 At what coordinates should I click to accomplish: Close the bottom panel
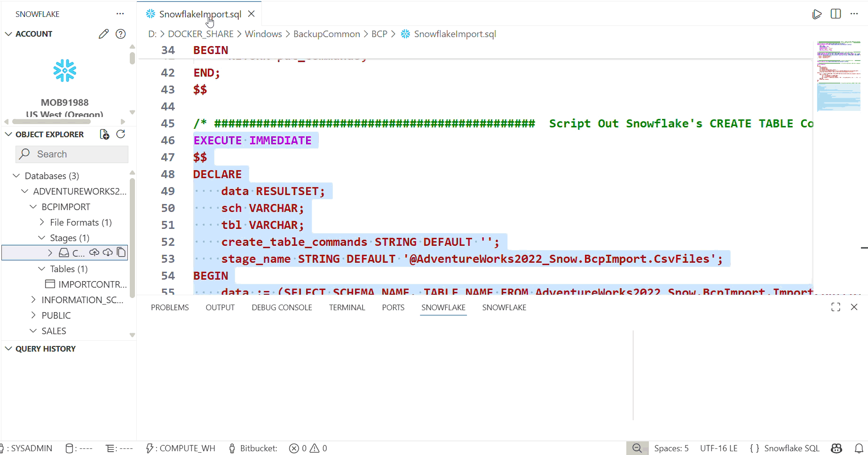tap(854, 307)
